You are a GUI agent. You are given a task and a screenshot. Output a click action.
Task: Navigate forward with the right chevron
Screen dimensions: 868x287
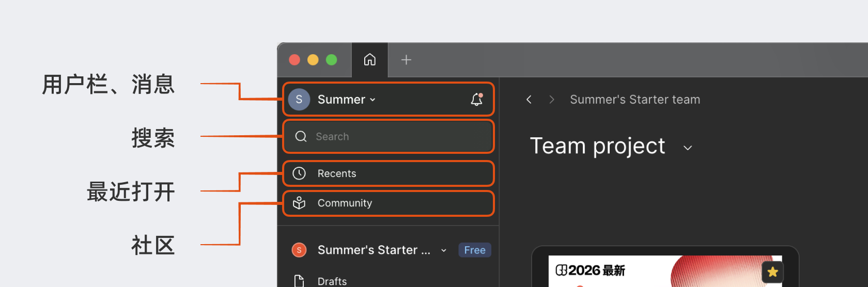[551, 100]
